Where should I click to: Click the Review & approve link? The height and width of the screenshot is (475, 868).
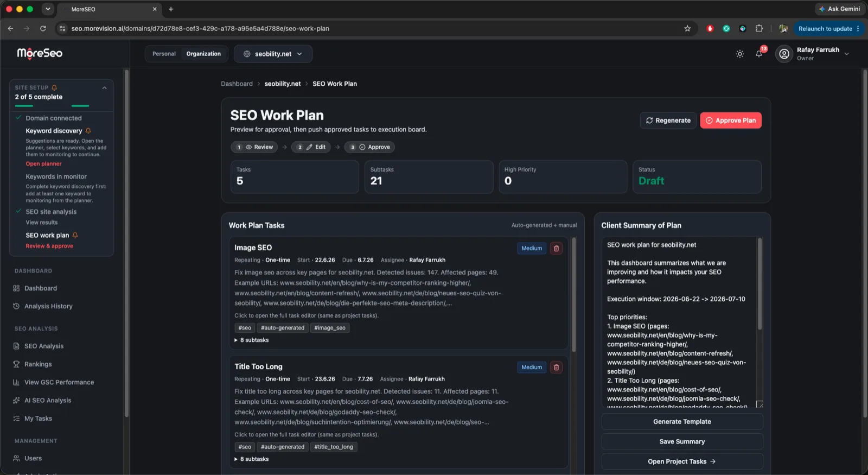[49, 246]
